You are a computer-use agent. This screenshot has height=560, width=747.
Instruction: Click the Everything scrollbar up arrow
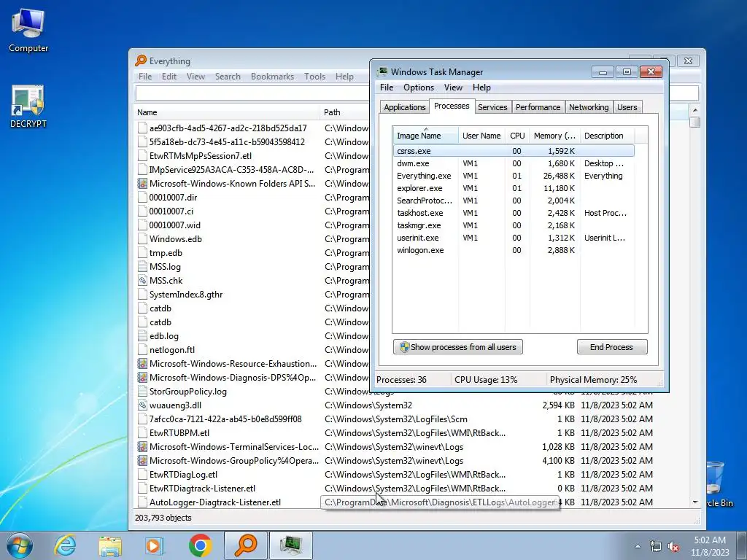pos(695,110)
